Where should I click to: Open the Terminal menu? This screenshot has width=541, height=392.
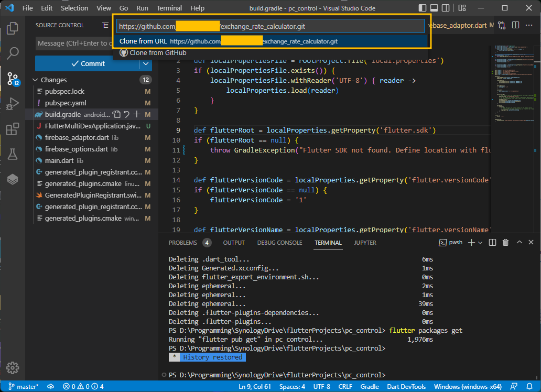169,8
